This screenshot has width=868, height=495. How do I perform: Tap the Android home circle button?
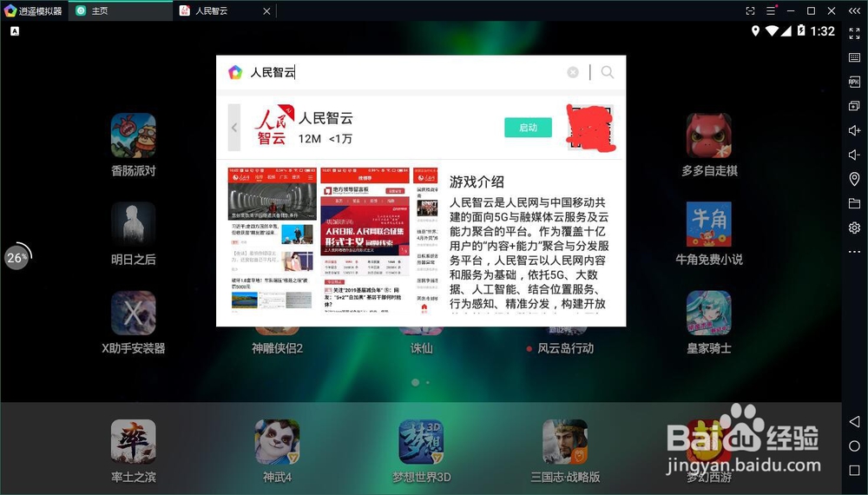click(x=854, y=445)
